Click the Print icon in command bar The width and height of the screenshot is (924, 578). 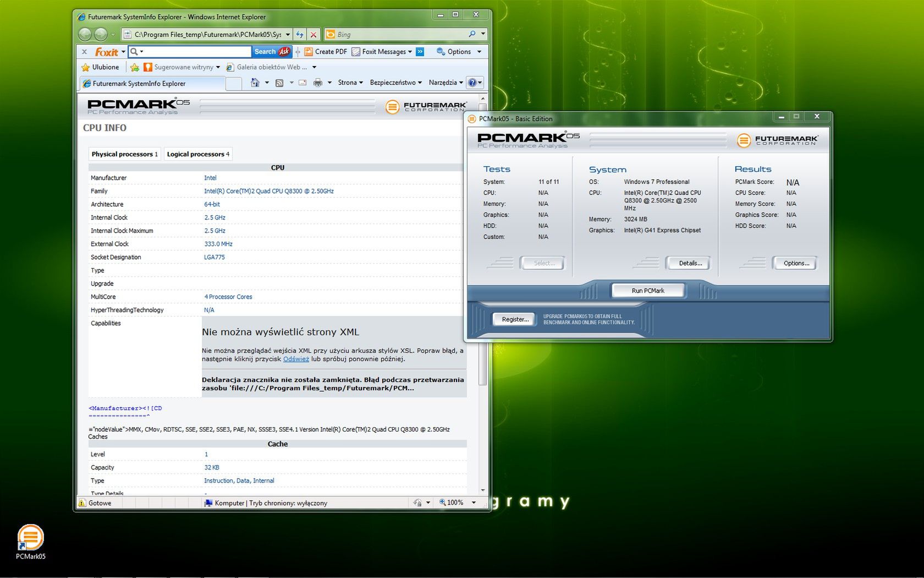[x=318, y=83]
